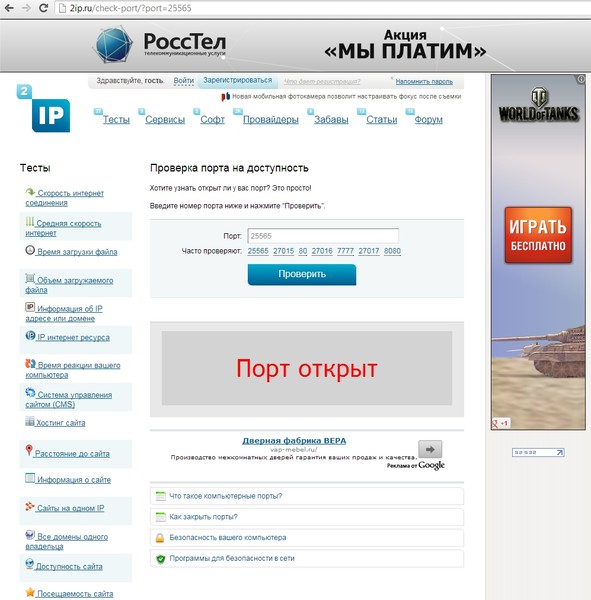Open the Форум menu
The image size is (591, 600).
click(x=429, y=119)
